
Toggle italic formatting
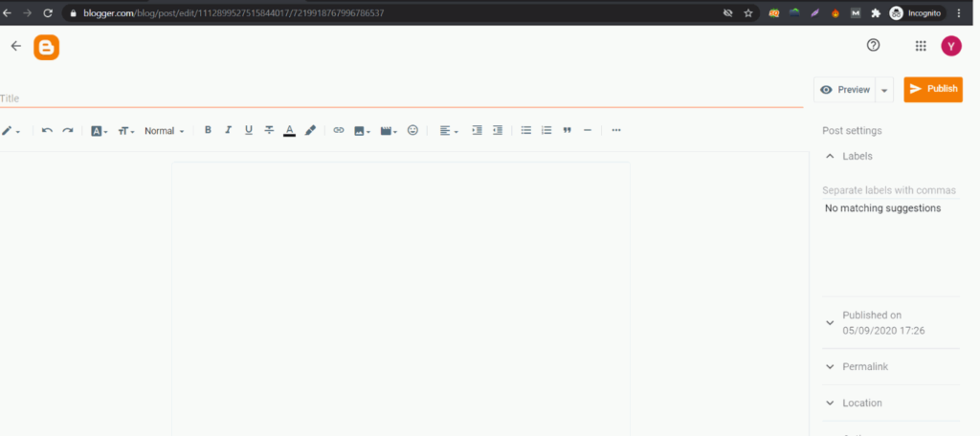(228, 130)
